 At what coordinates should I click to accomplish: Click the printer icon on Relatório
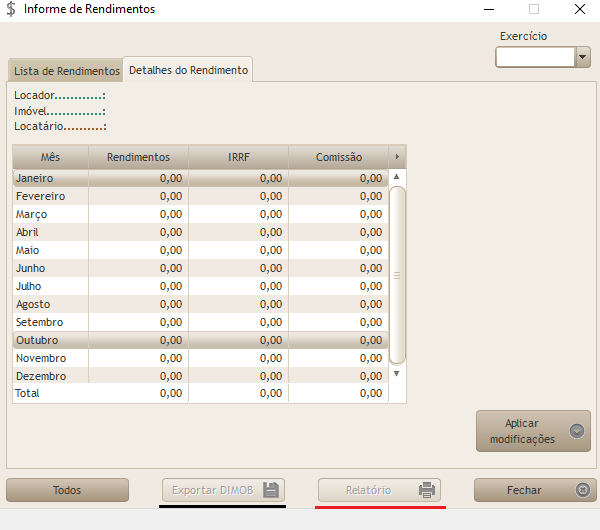(427, 490)
